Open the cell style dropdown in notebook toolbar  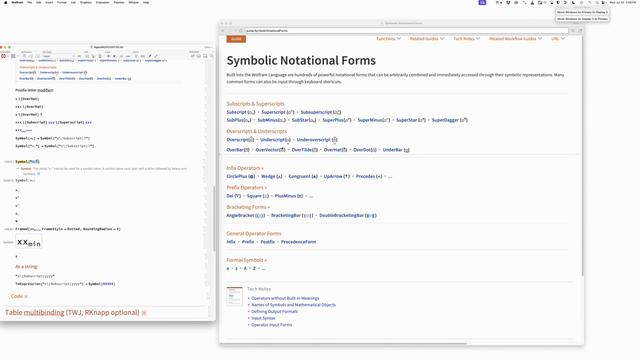coord(59,56)
